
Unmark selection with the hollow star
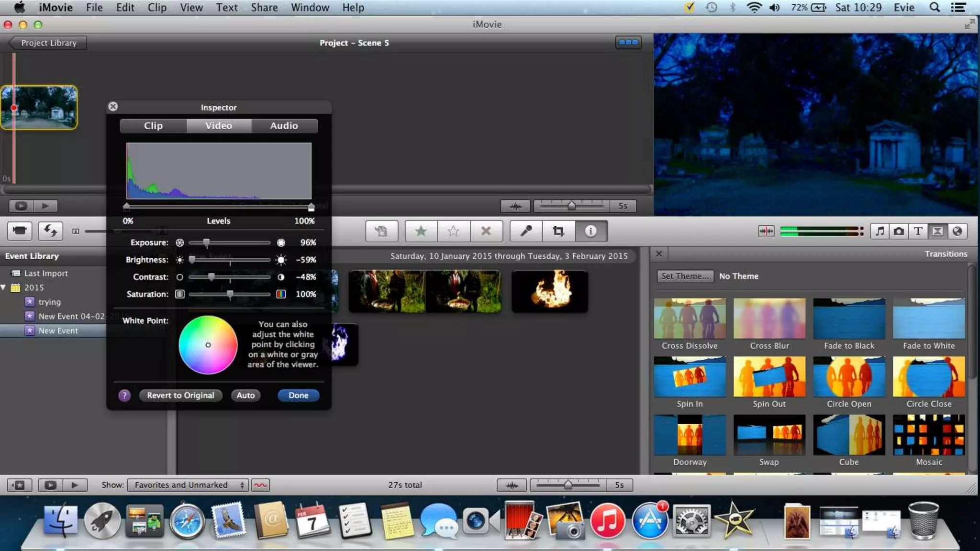point(453,231)
